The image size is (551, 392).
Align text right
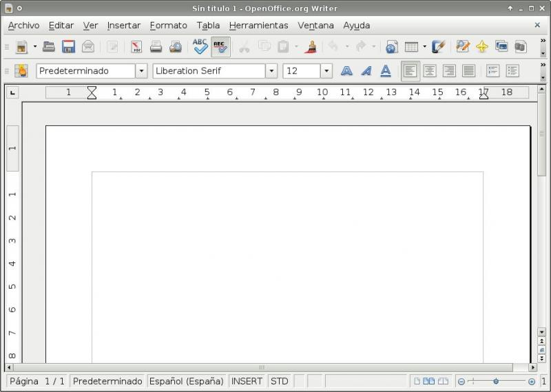[450, 71]
